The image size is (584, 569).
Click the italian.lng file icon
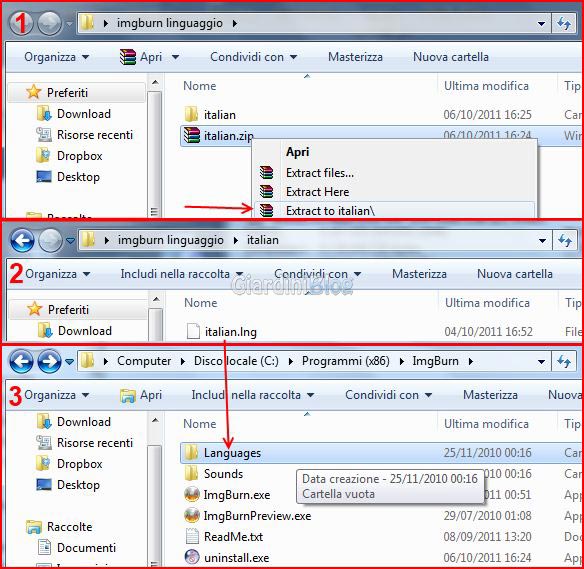(x=193, y=331)
